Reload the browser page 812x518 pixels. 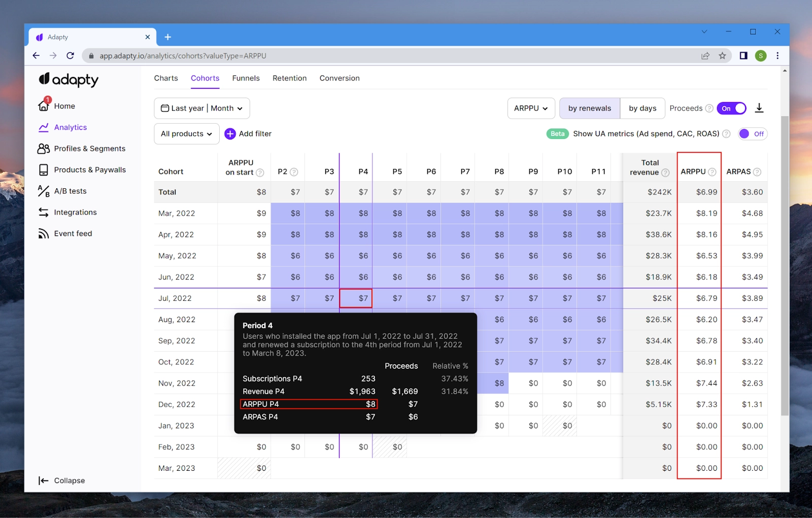[x=71, y=56]
